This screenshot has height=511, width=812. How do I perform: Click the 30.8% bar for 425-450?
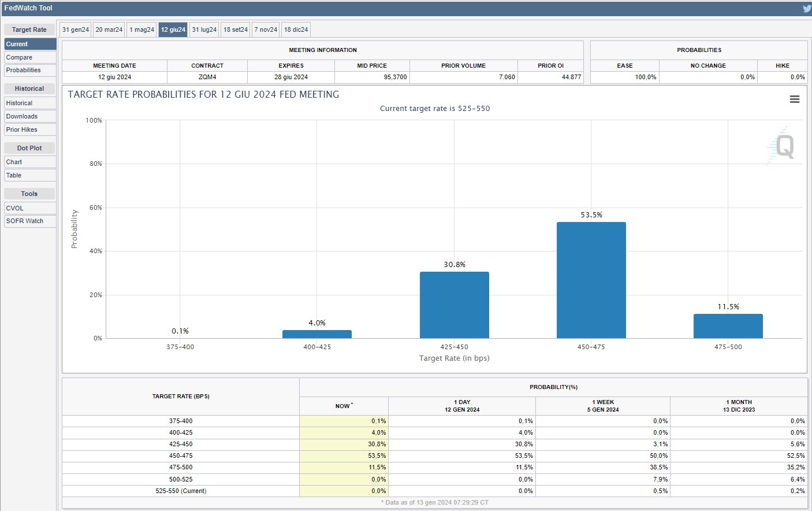[455, 305]
